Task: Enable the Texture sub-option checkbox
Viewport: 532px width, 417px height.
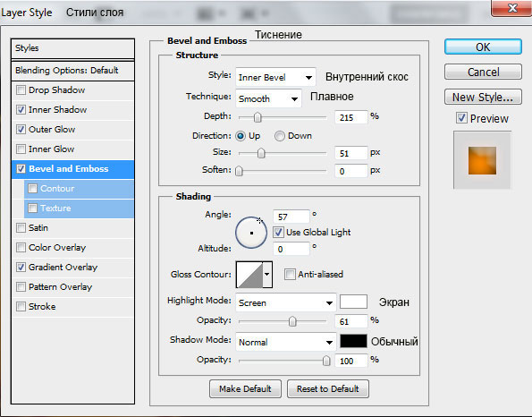Action: coord(32,208)
